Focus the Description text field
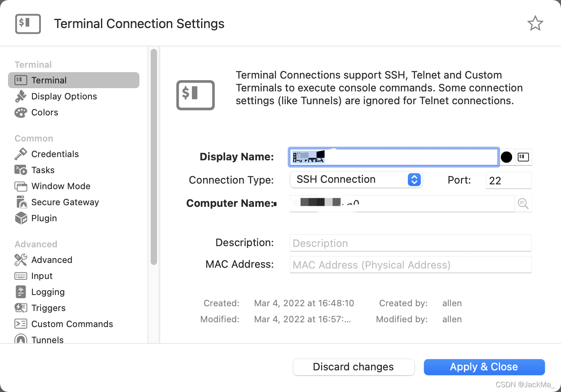Screen dimensions: 561x392 click(x=410, y=243)
